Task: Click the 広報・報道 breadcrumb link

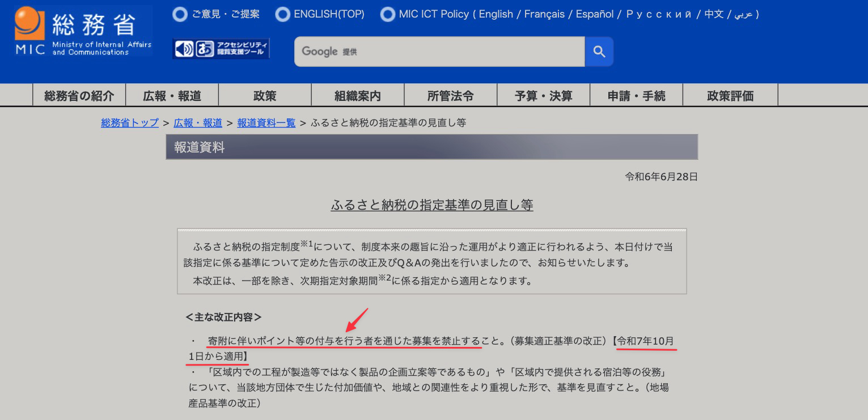Action: pos(198,123)
